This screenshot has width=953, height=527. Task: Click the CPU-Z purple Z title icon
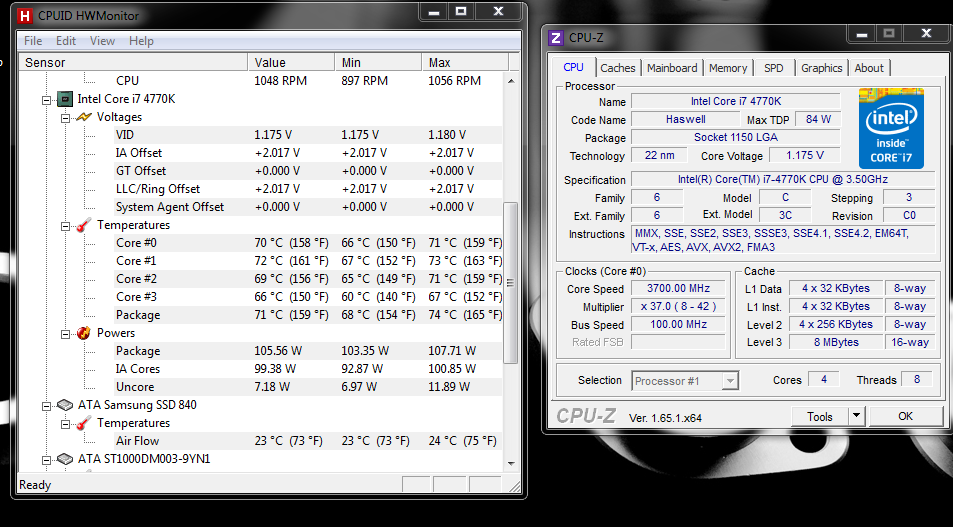(x=556, y=38)
